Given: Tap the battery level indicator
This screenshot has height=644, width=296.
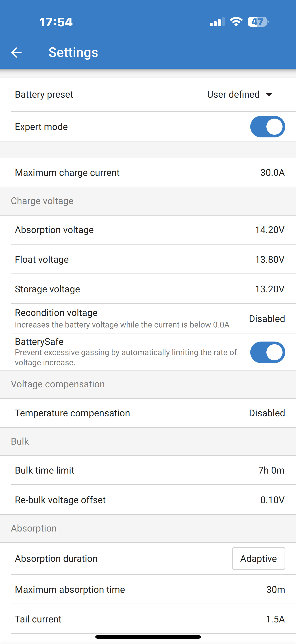Looking at the screenshot, I should coord(258,22).
